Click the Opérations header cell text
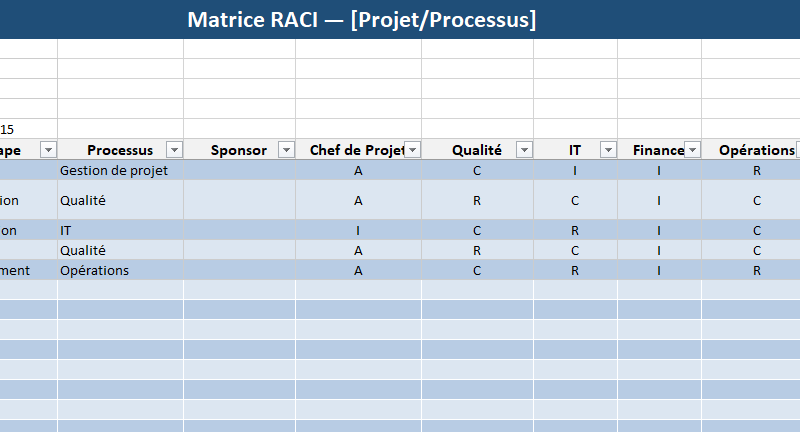 (756, 150)
